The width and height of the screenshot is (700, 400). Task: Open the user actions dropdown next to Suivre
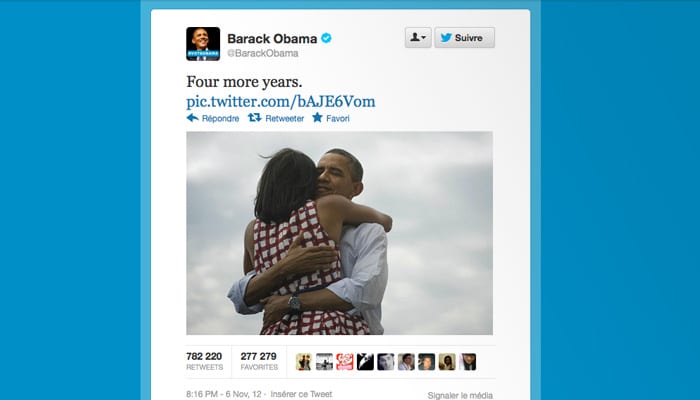pos(418,38)
